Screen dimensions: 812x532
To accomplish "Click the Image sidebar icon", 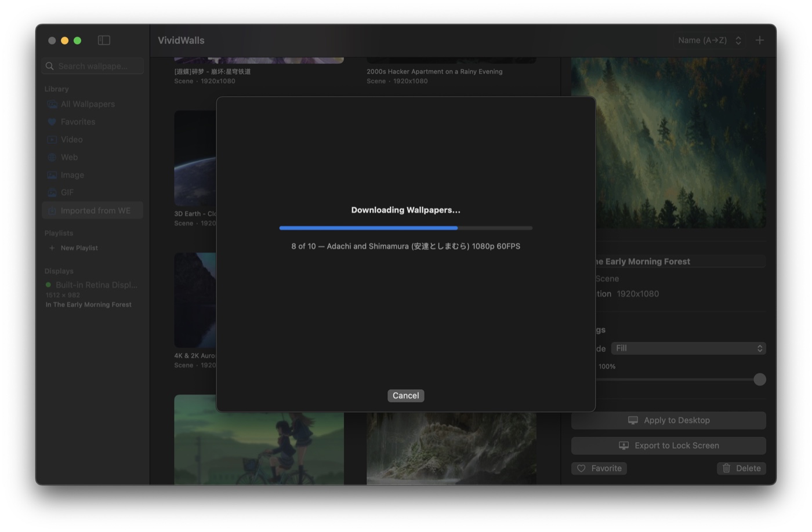I will click(52, 175).
